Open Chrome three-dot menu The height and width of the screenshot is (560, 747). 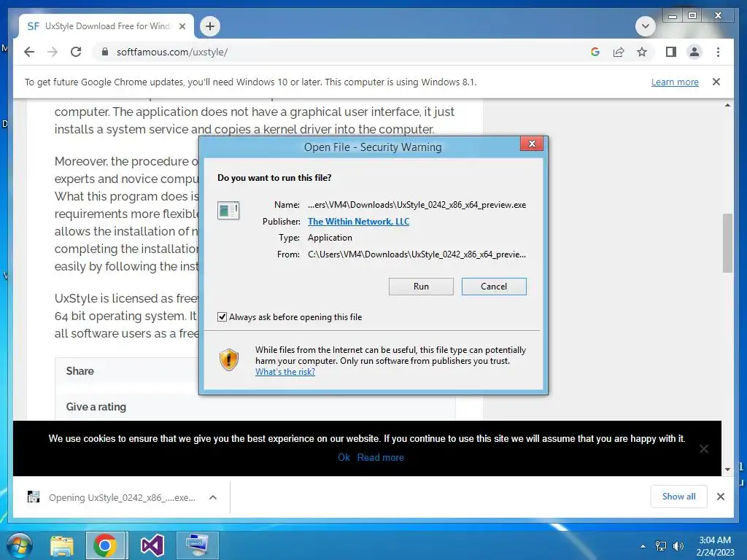(x=718, y=52)
